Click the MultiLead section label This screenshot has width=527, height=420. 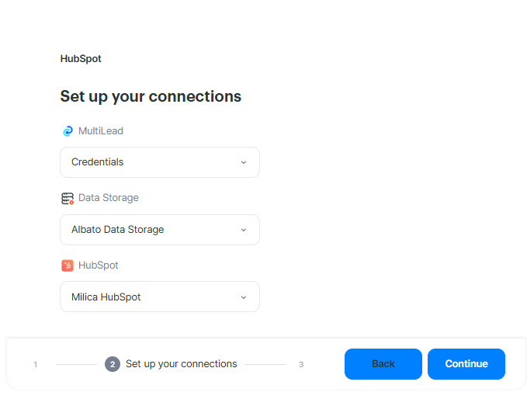point(101,131)
